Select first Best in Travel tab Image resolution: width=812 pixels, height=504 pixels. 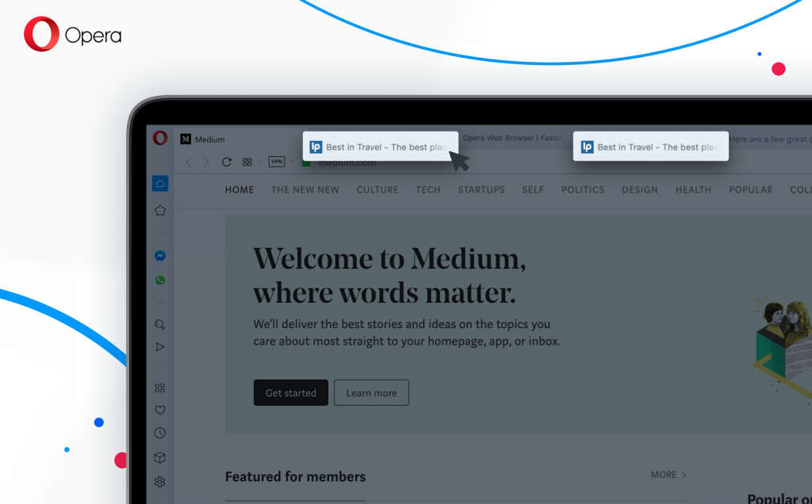tap(381, 147)
